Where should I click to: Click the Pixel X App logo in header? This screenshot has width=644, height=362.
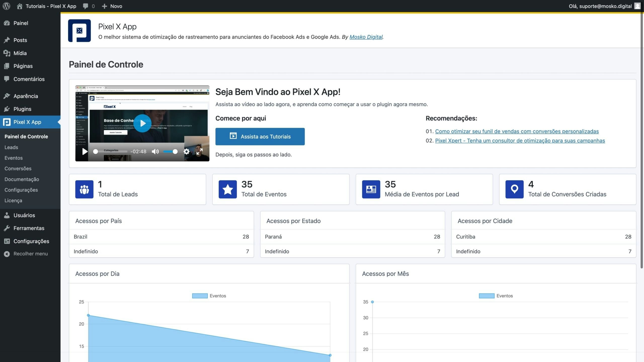coord(79,31)
